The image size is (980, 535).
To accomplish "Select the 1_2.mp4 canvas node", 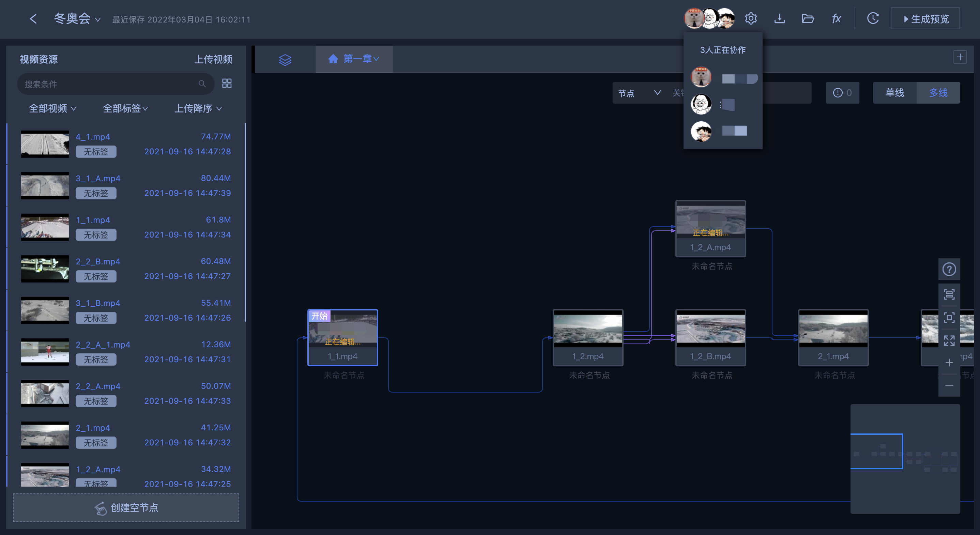I will (588, 337).
